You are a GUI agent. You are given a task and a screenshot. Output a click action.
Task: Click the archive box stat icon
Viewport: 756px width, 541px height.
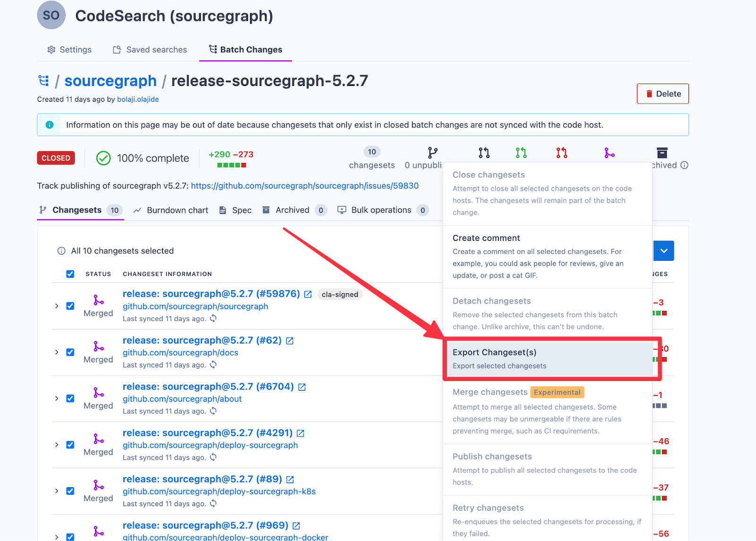(x=662, y=153)
